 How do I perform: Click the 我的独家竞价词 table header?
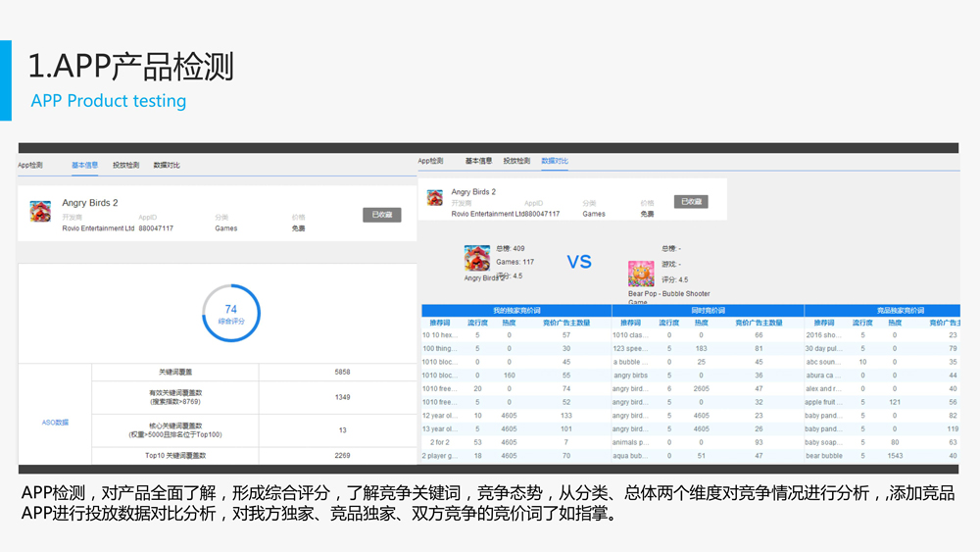[516, 311]
